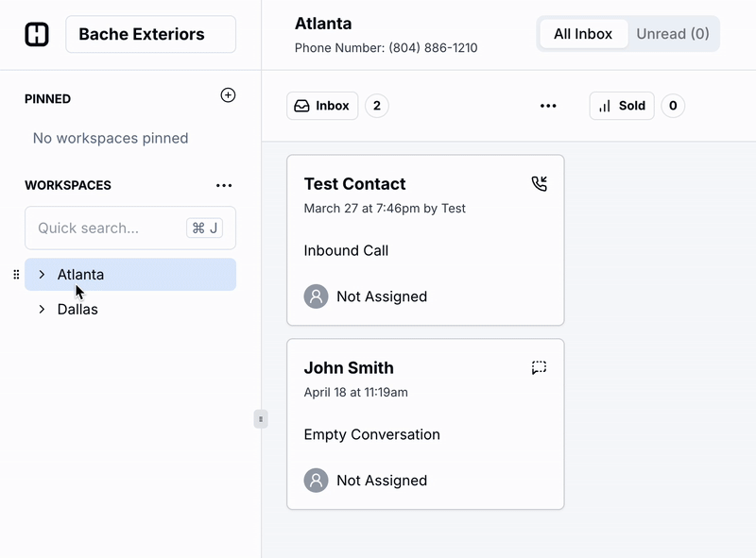The height and width of the screenshot is (558, 756).
Task: Click the message icon on John Smith's card
Action: [539, 369]
